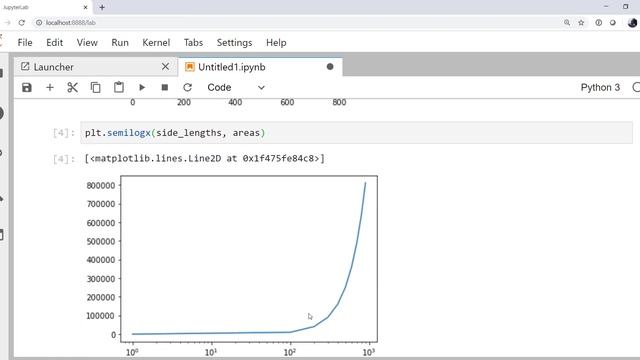Save the notebook with the floppy icon
Screen dimensions: 640x360
point(27,87)
